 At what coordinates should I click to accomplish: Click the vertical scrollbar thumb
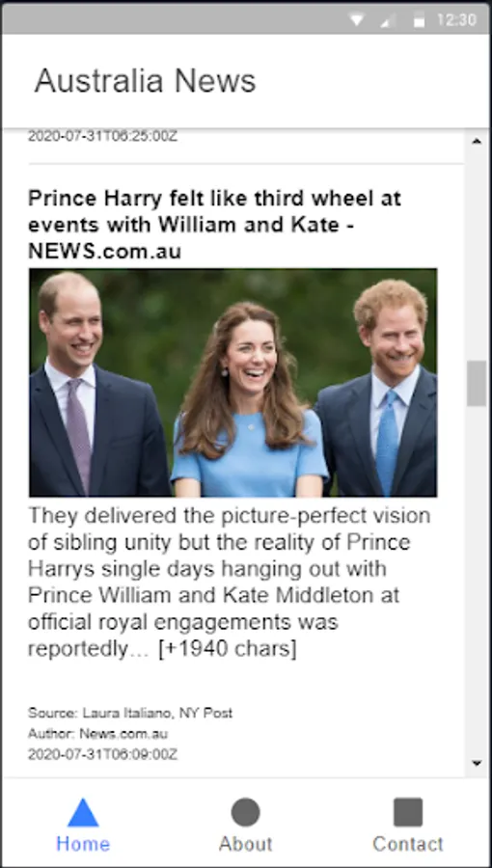pos(477,383)
